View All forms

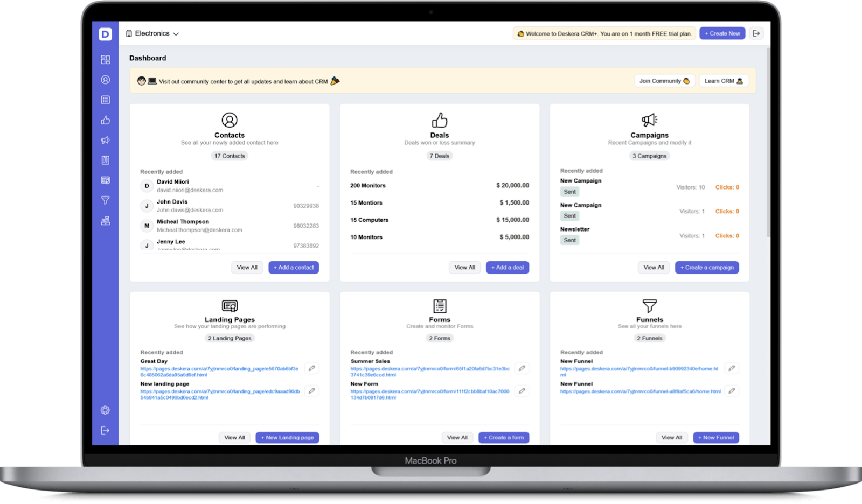coord(457,438)
